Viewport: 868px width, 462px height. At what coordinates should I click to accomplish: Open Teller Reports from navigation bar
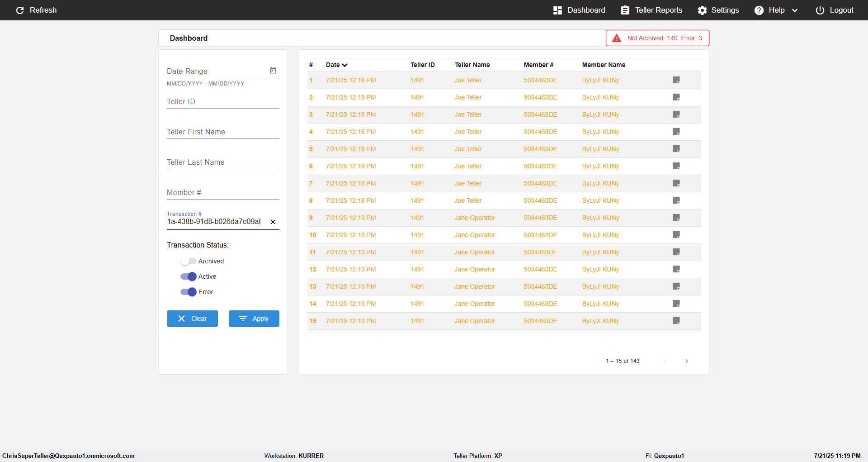(651, 10)
